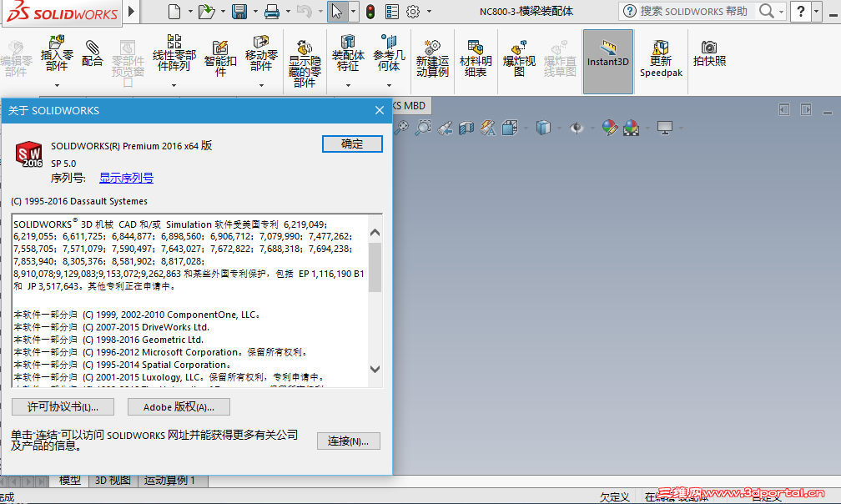Expand the Select tool dropdown arrow

(353, 11)
